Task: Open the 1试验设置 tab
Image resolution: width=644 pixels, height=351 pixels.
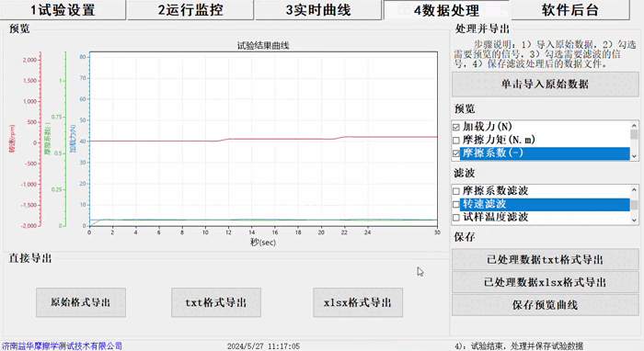Action: (63, 10)
